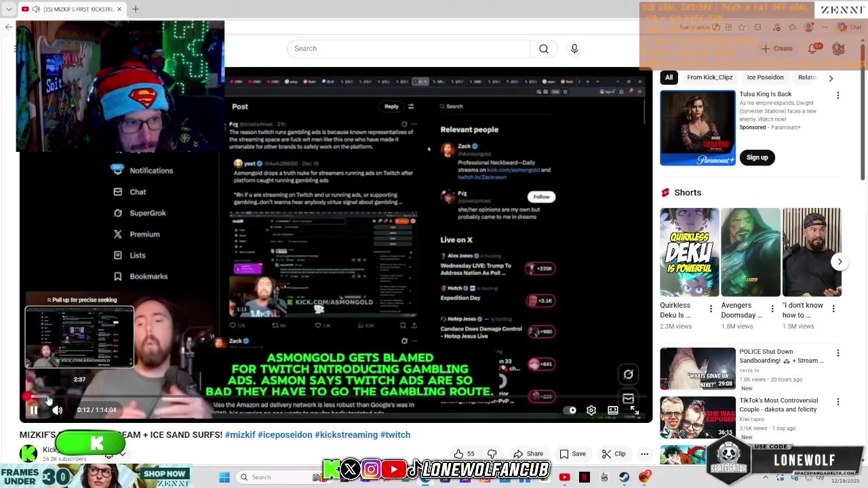This screenshot has height=488, width=868.
Task: Open the Share dialog
Action: pyautogui.click(x=528, y=454)
